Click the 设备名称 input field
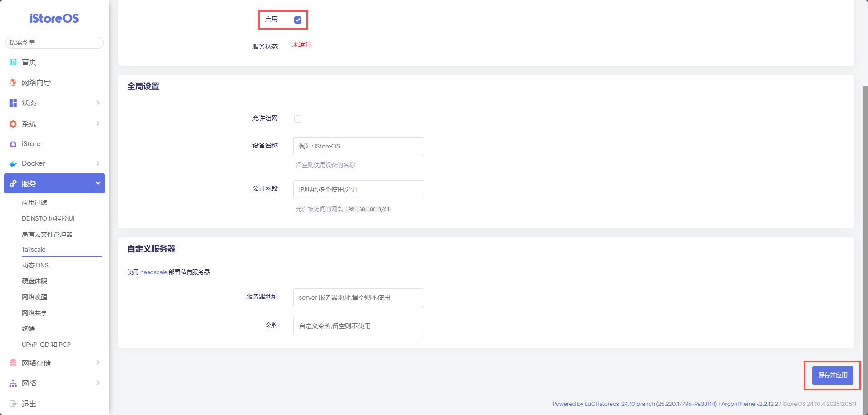The width and height of the screenshot is (868, 415). click(x=358, y=146)
